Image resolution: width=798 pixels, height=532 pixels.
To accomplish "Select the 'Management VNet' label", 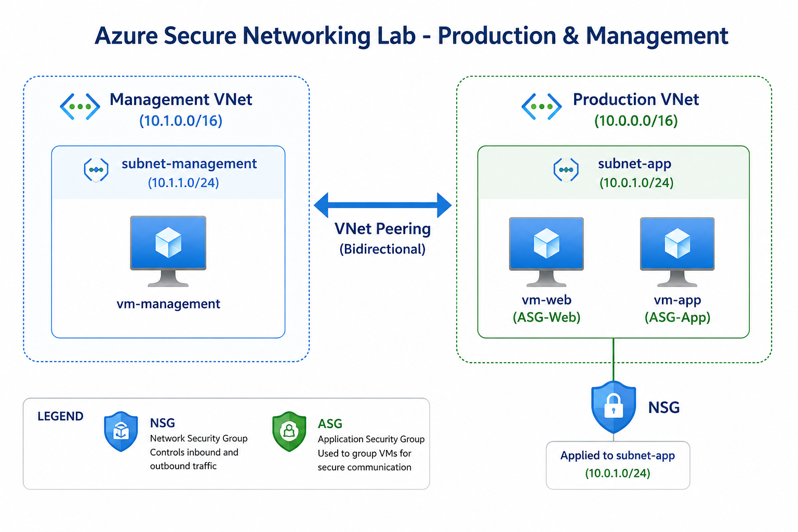I will [x=181, y=99].
